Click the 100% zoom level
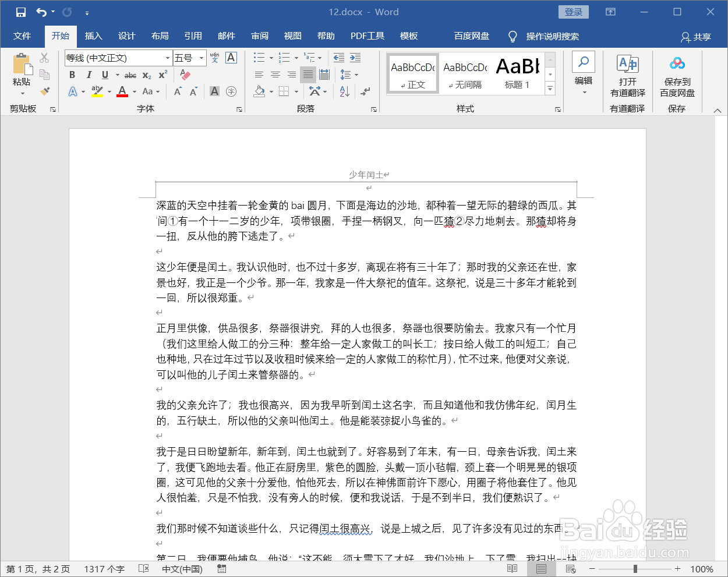This screenshot has height=577, width=728. click(x=702, y=569)
